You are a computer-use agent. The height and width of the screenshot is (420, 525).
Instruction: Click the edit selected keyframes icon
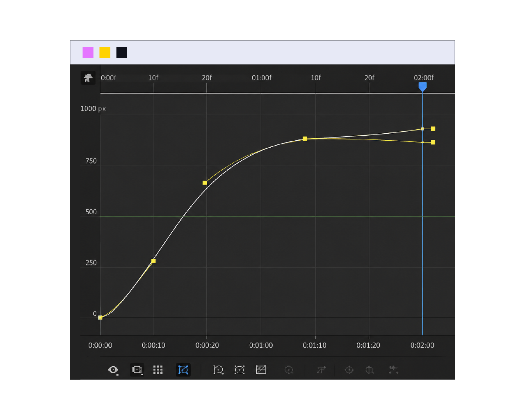click(x=321, y=370)
